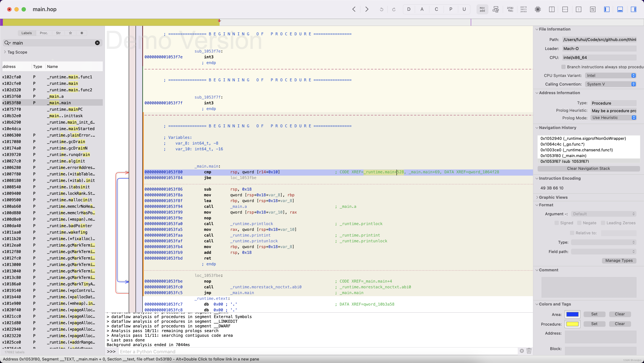Click the 'D' disassembly view icon
Screen dimensions: 644x363
pos(409,9)
